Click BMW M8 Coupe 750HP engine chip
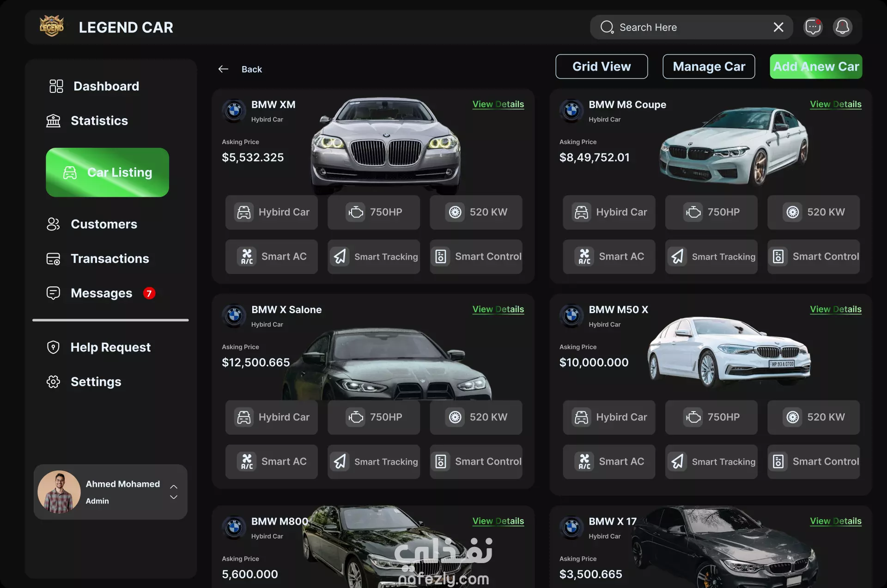887x588 pixels. 711,212
